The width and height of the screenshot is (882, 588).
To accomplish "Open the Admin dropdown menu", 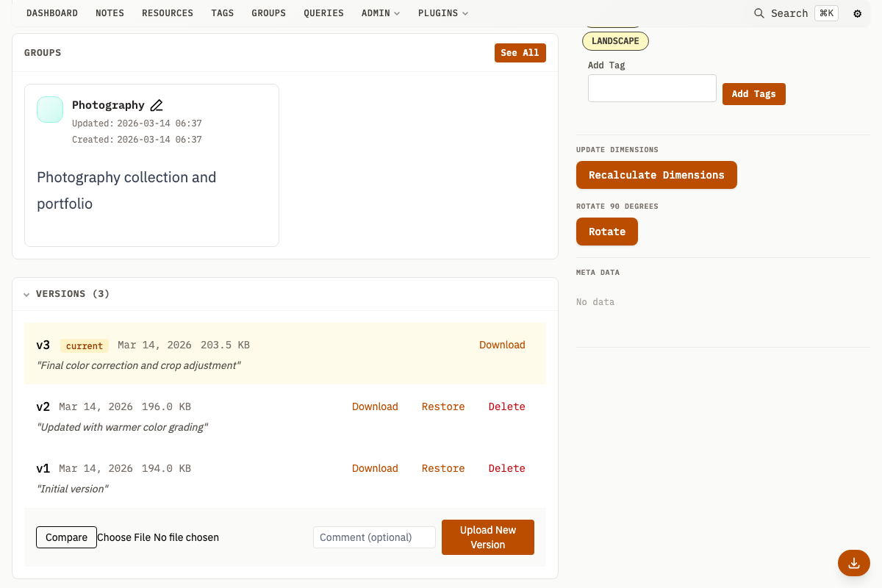I will coord(380,13).
